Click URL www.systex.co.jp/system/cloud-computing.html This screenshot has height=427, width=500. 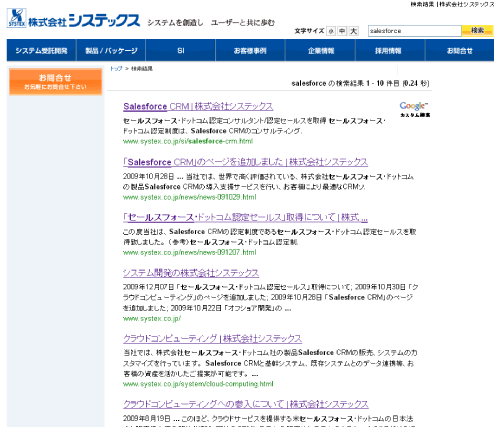point(198,384)
